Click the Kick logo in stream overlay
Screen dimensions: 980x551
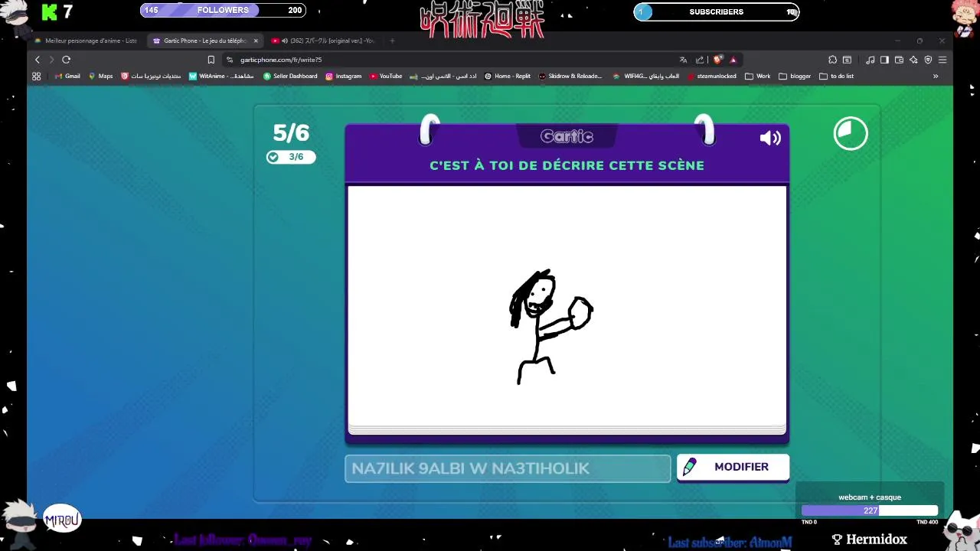[x=50, y=11]
